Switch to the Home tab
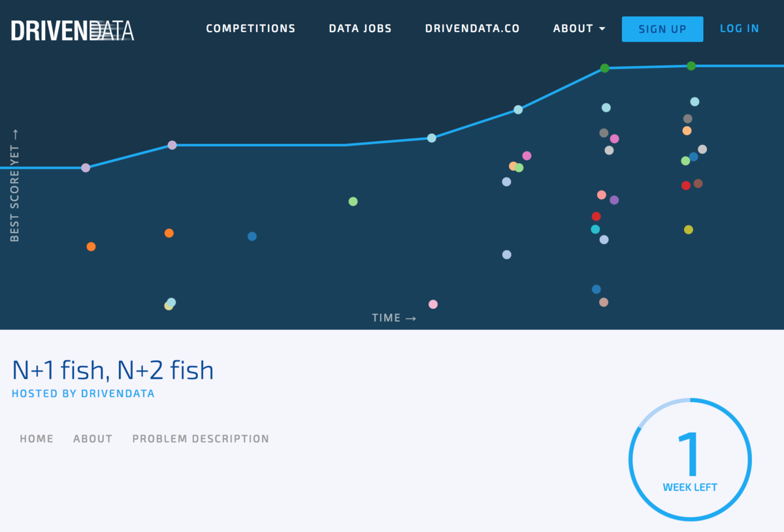Screen dimensions: 784x532 click(37, 439)
